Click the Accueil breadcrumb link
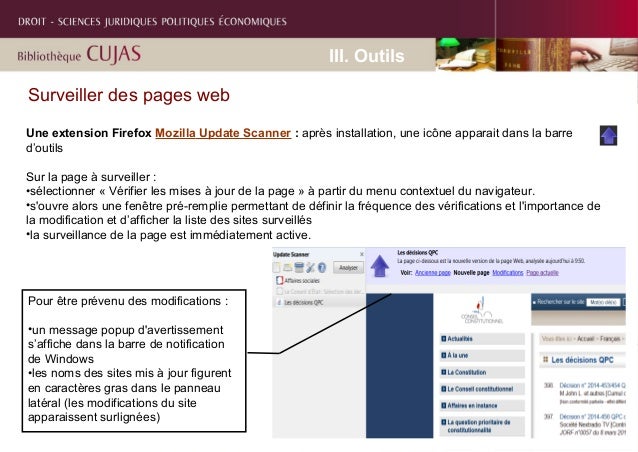638x452 pixels. click(x=585, y=338)
